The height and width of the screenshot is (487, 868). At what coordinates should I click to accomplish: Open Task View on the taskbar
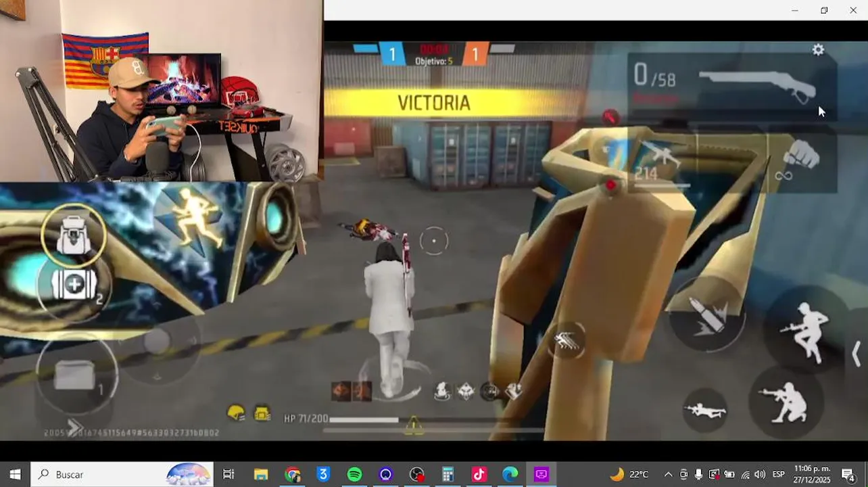click(x=228, y=474)
